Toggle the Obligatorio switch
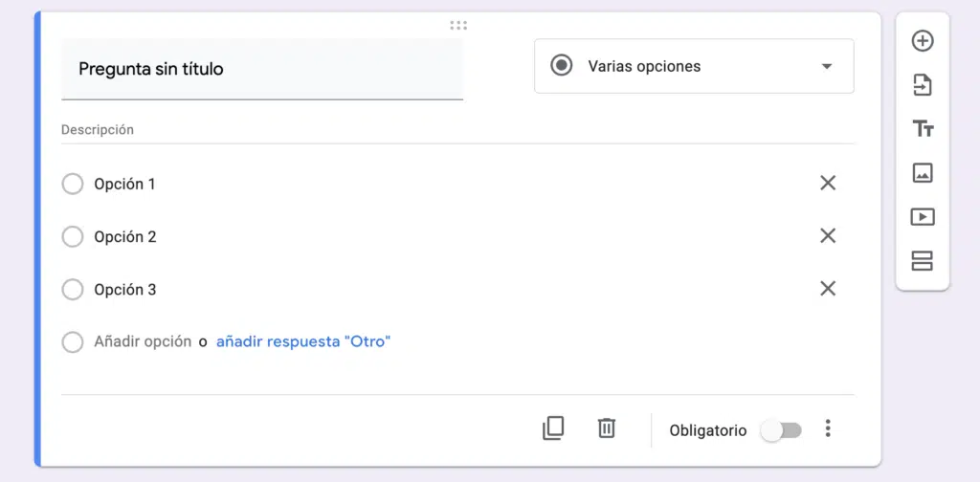 tap(781, 430)
